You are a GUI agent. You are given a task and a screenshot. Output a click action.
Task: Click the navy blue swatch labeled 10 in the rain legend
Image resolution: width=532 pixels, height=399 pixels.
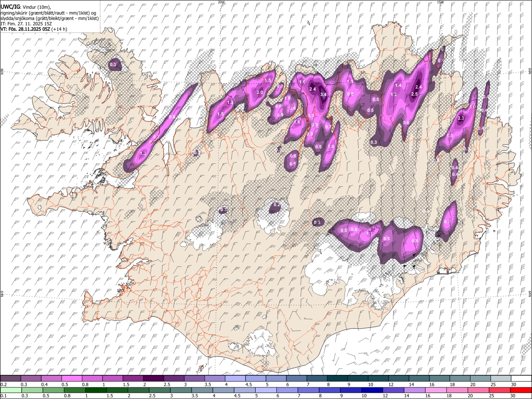point(372,390)
